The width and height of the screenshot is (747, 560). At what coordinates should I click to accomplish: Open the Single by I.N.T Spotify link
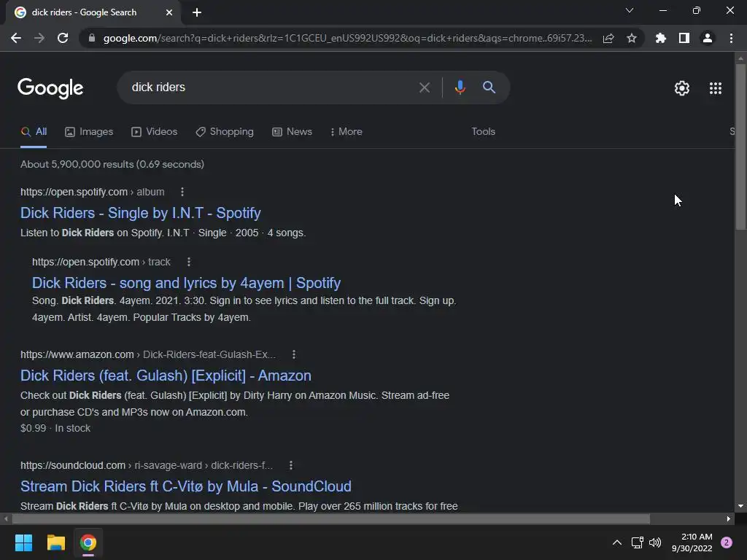tap(141, 213)
